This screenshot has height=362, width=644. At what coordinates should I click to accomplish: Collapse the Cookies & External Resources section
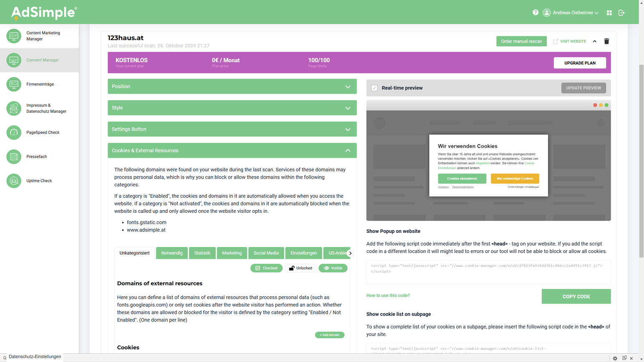coord(232,150)
